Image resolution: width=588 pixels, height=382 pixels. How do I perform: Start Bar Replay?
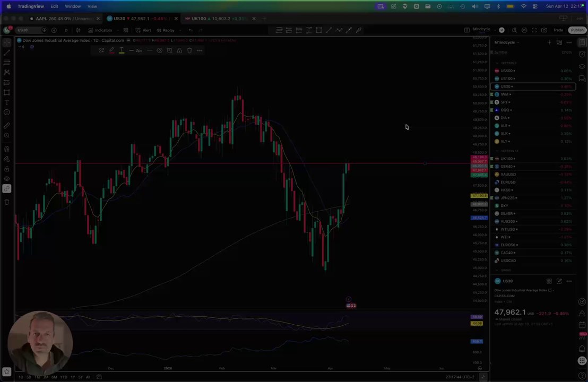coord(166,30)
